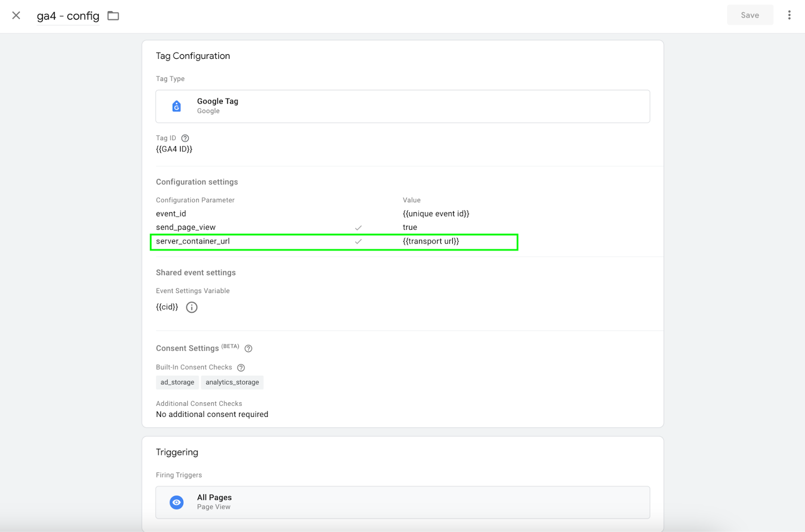Click the {{transport url}} value

[x=431, y=241]
